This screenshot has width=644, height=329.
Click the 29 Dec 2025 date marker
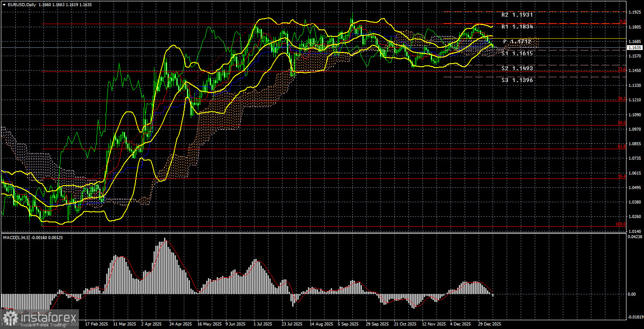click(x=489, y=324)
